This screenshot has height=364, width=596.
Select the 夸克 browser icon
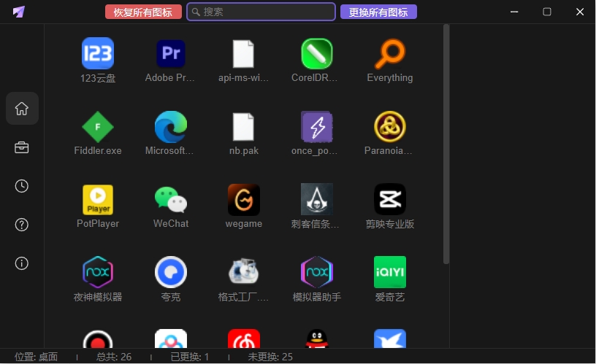(x=171, y=272)
